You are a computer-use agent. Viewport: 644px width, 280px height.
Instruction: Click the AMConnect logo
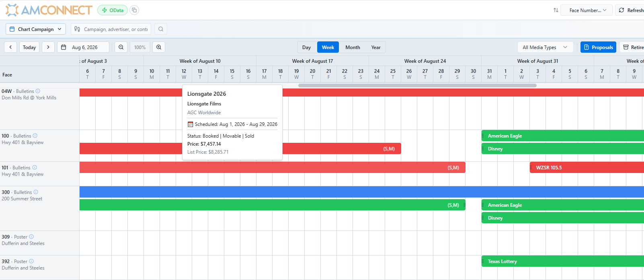pos(49,10)
